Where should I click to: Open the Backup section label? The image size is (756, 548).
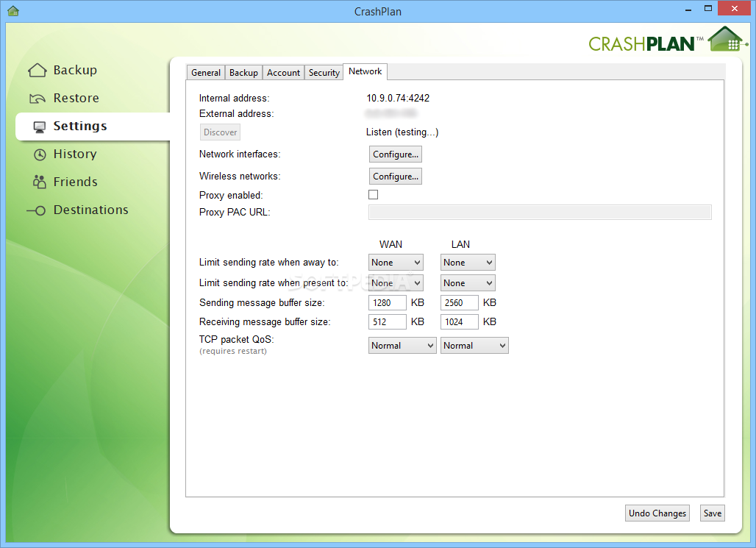click(75, 71)
